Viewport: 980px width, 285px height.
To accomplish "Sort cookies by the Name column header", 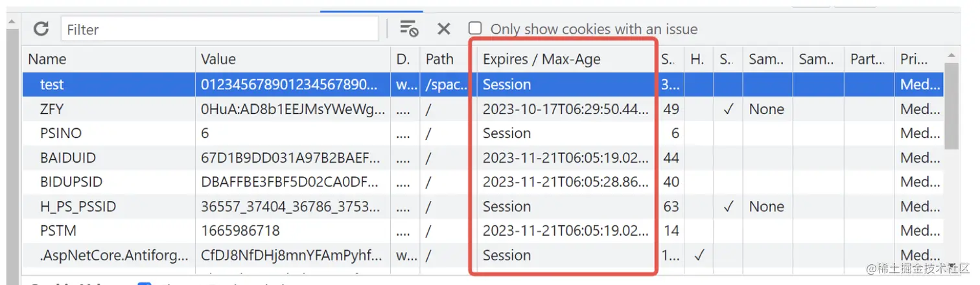I will pyautogui.click(x=109, y=59).
